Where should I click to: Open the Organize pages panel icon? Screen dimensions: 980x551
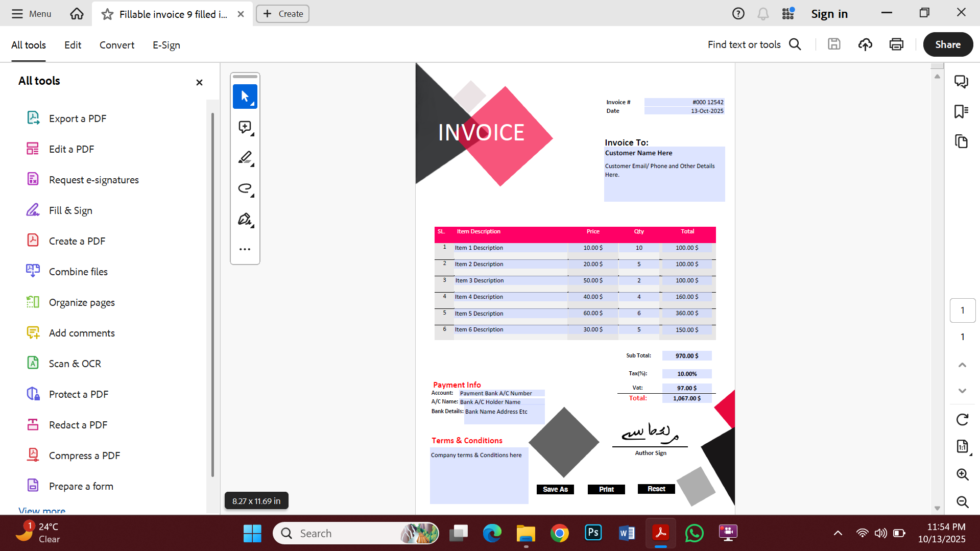[962, 141]
